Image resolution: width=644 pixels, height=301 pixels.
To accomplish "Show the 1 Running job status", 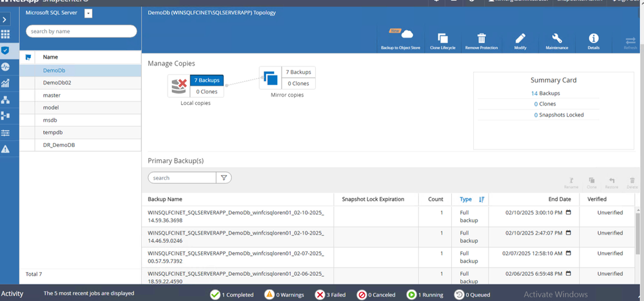I will 425,295.
